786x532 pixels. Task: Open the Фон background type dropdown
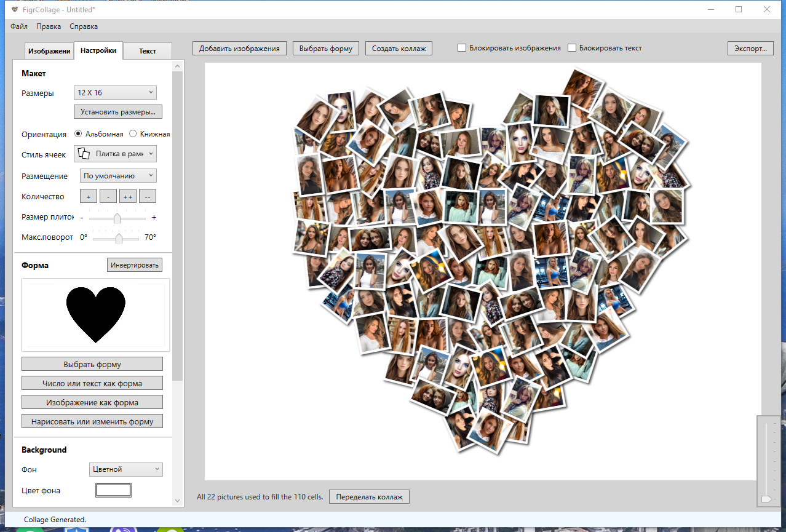(125, 469)
